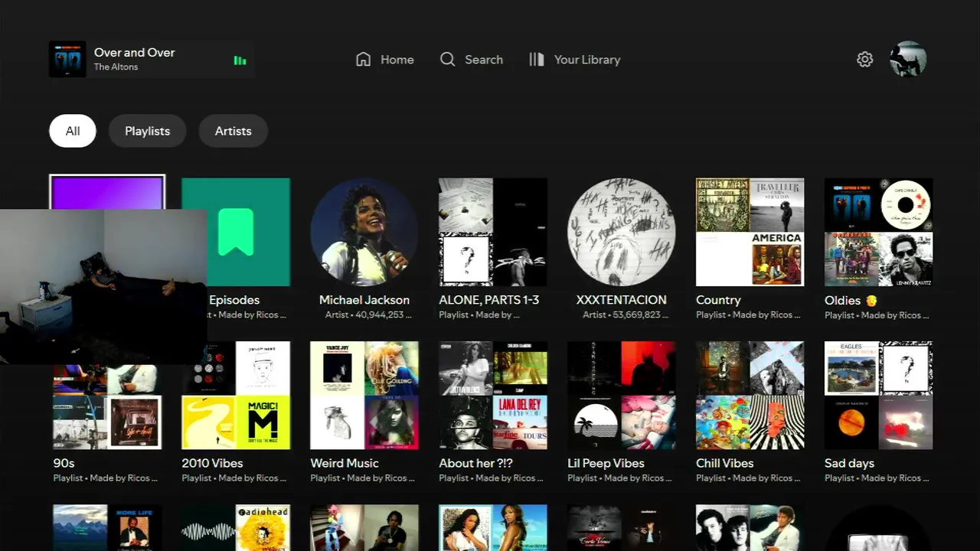Click the 'About her ?!?' title text

tap(475, 463)
